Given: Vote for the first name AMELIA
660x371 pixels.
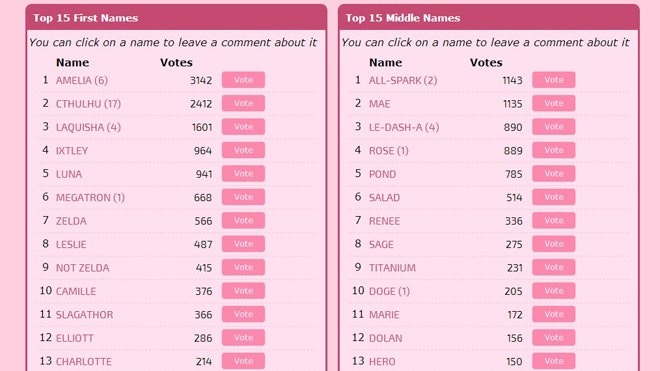Looking at the screenshot, I should coord(243,80).
